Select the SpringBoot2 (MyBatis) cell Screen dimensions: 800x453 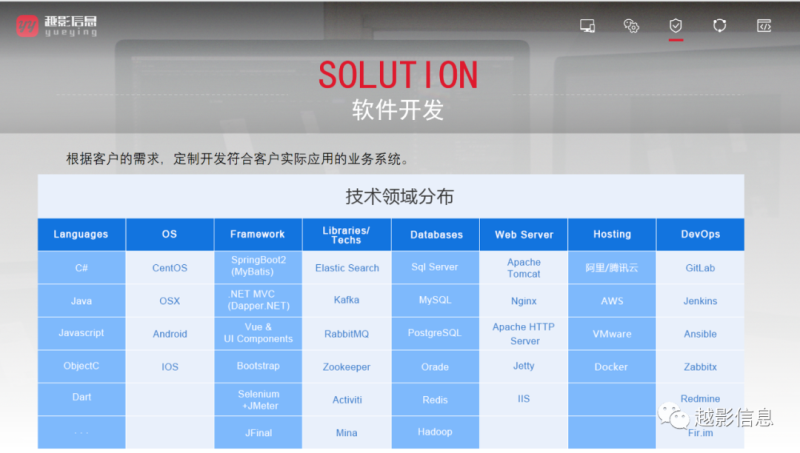pos(258,266)
